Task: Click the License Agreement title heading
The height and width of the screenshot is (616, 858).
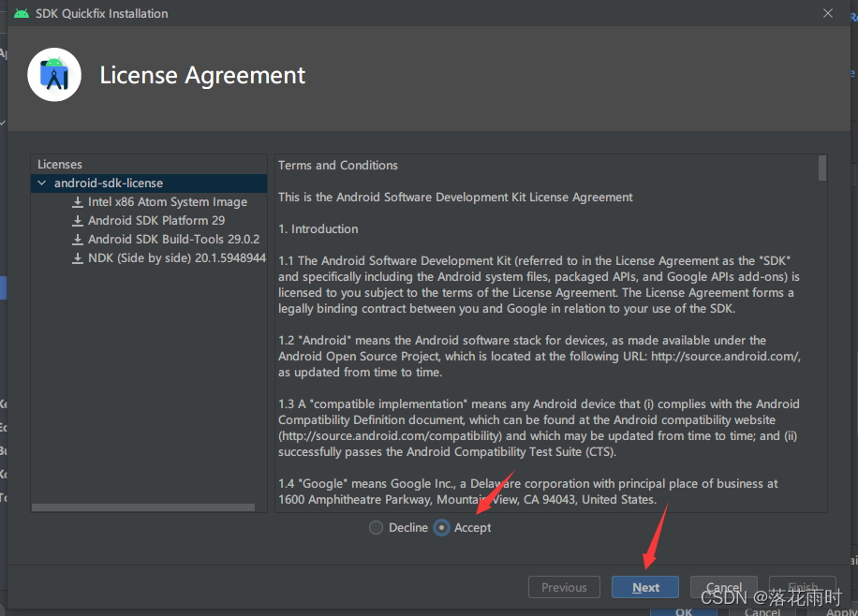Action: 202,75
